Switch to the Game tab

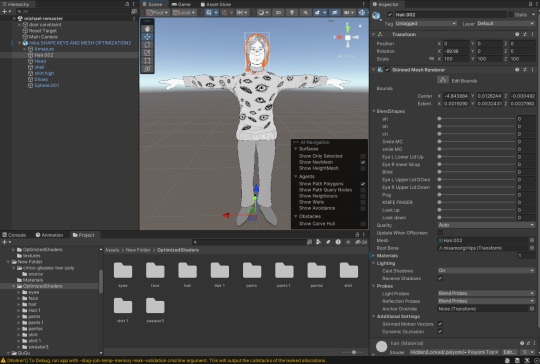tap(181, 4)
